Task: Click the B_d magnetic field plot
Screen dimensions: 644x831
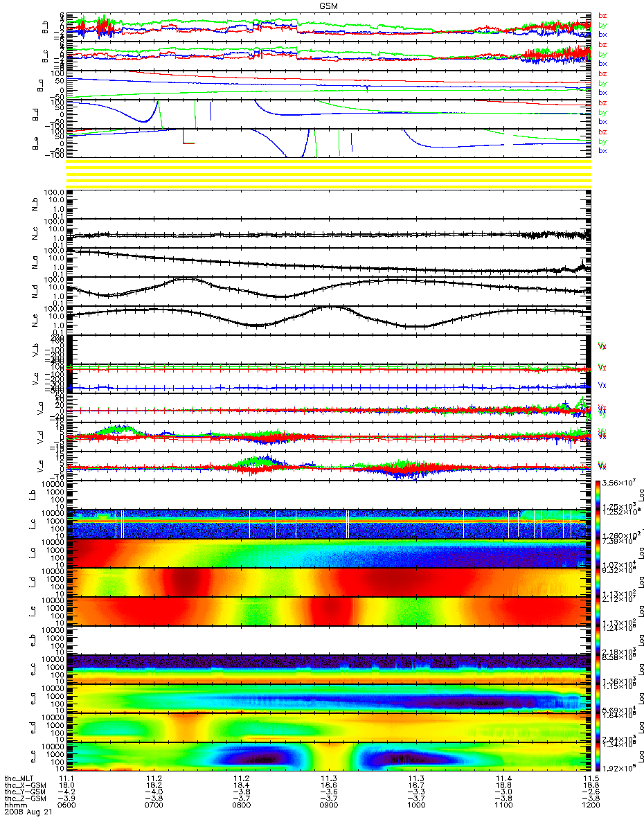Action: [328, 114]
